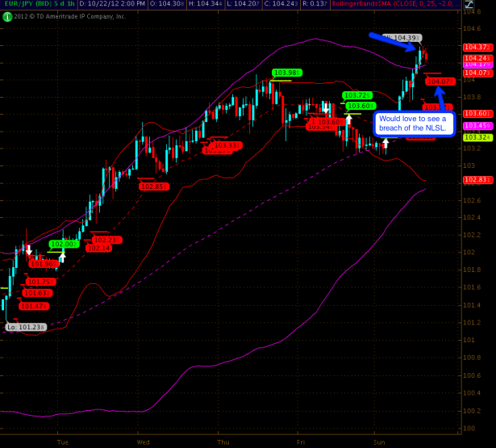Click the 100.2 price axis tick
496x448 pixels.
(472, 411)
